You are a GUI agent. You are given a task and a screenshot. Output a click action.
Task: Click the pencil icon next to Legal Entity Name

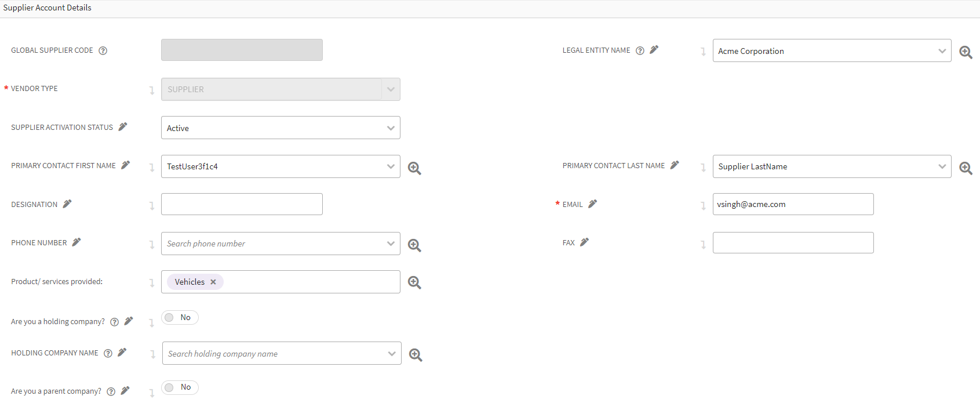(654, 50)
